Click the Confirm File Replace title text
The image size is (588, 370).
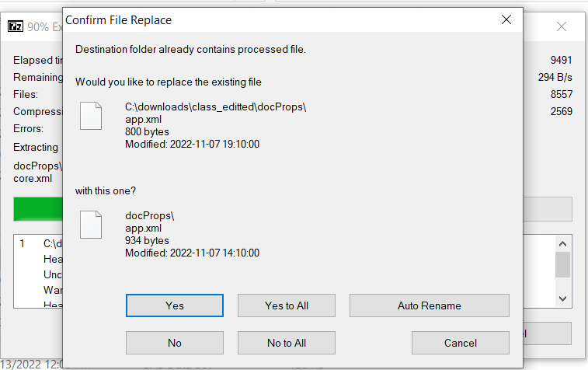[119, 20]
